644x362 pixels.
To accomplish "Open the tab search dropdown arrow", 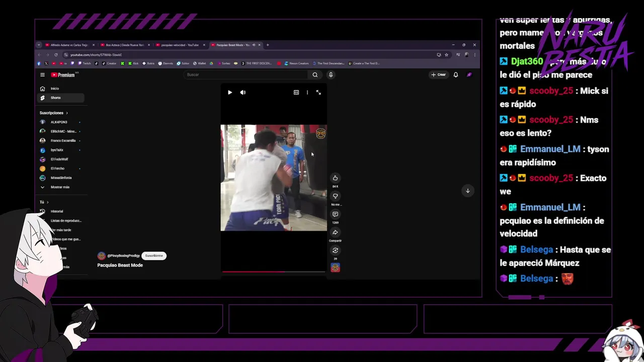I will (x=39, y=45).
